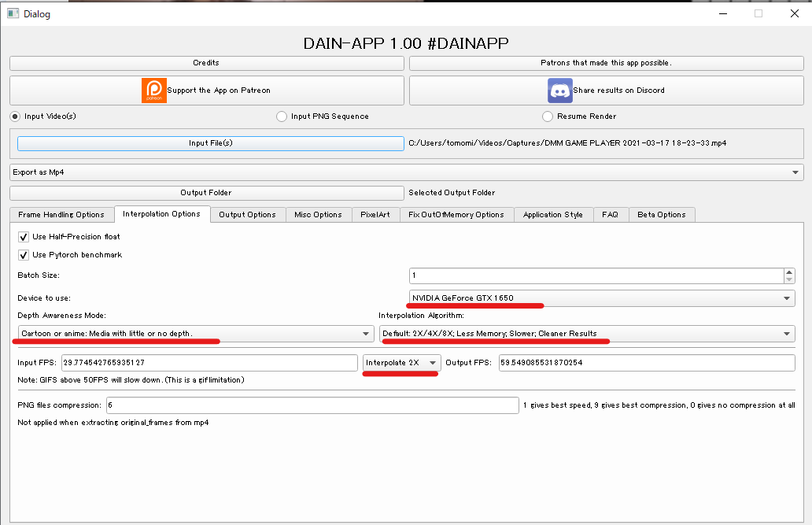The width and height of the screenshot is (812, 525).
Task: Open the Interpolate 2X dropdown
Action: point(402,363)
